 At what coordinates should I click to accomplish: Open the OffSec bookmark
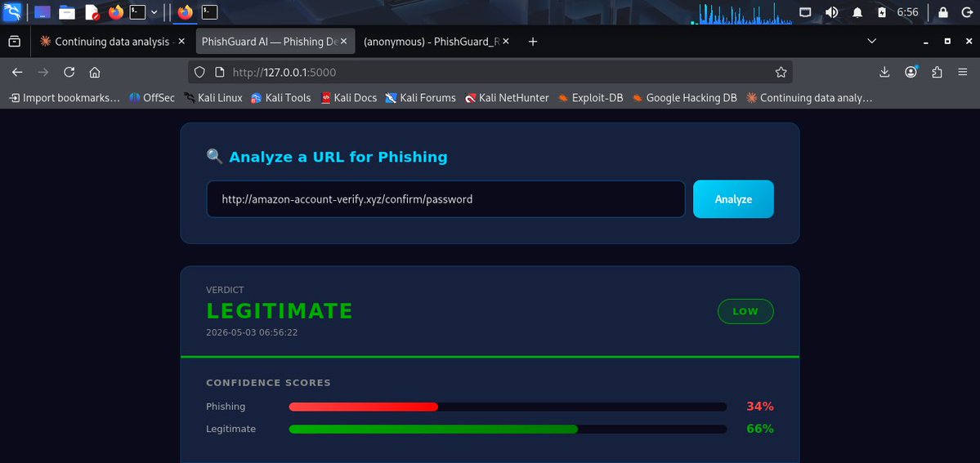click(152, 97)
